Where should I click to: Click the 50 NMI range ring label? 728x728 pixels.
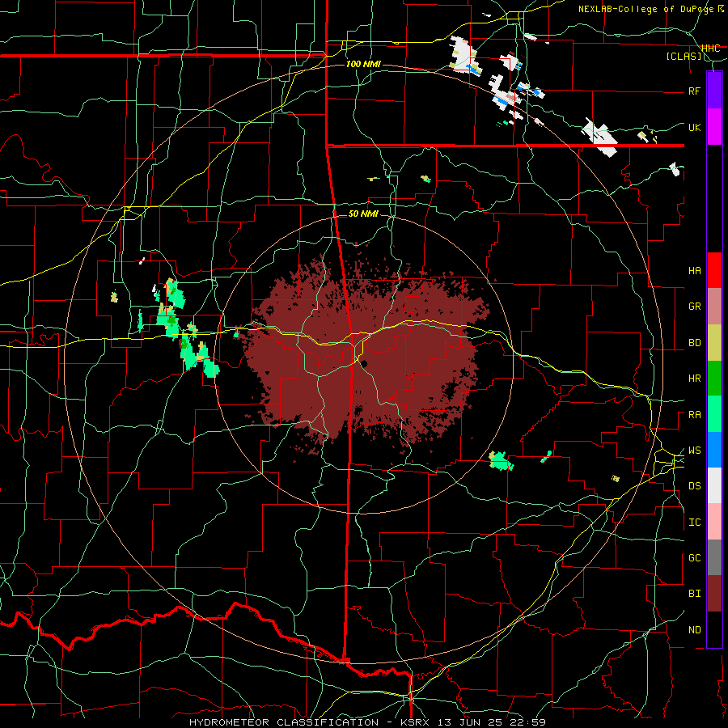363,214
